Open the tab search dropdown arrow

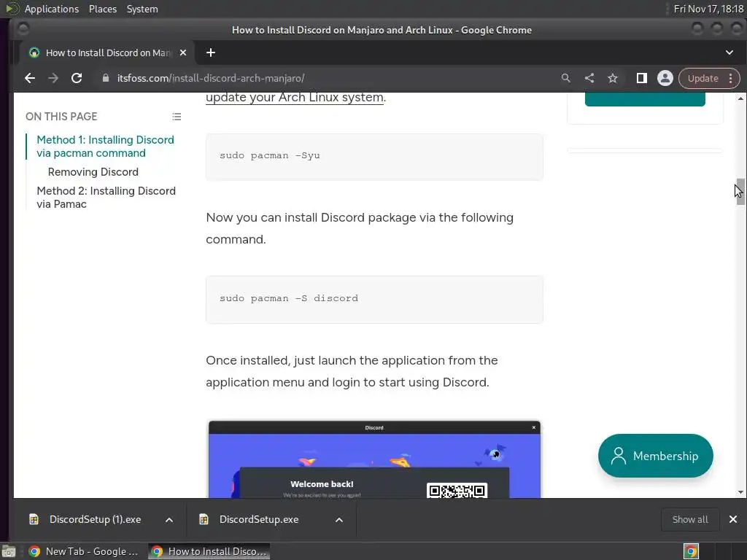click(729, 52)
